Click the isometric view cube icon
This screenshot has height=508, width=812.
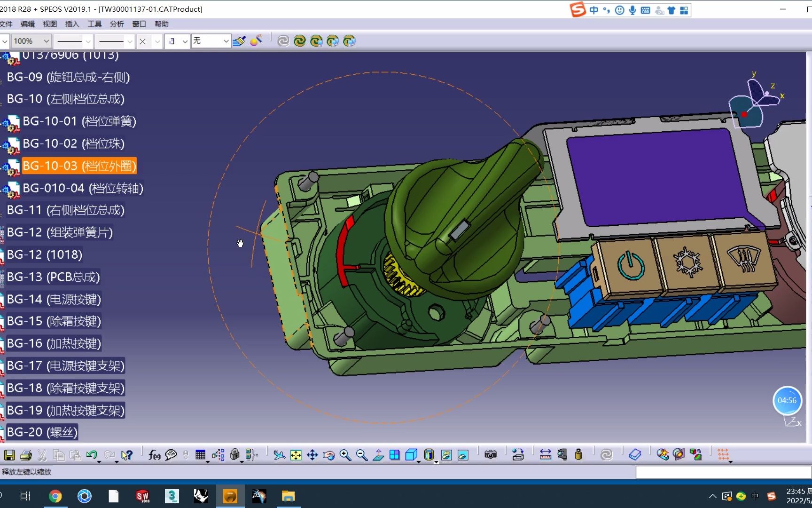click(x=411, y=454)
